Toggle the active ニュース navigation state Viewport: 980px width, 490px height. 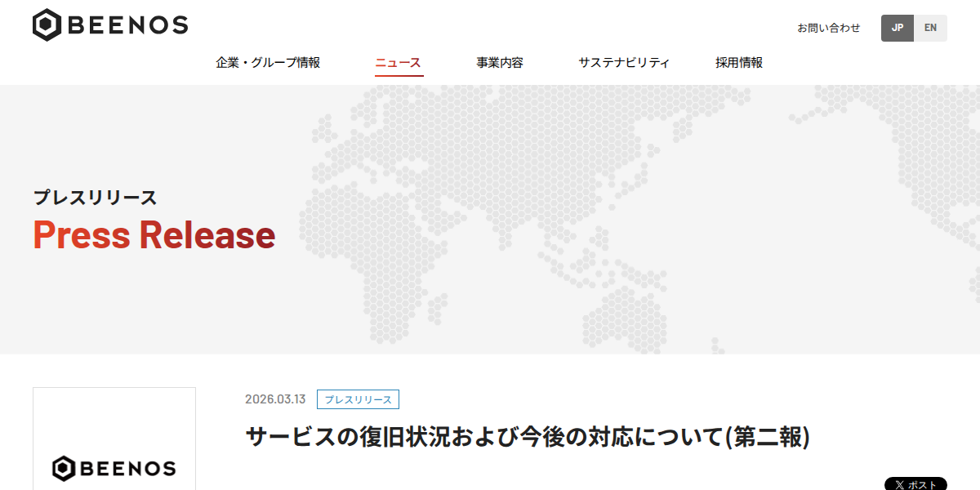[398, 61]
